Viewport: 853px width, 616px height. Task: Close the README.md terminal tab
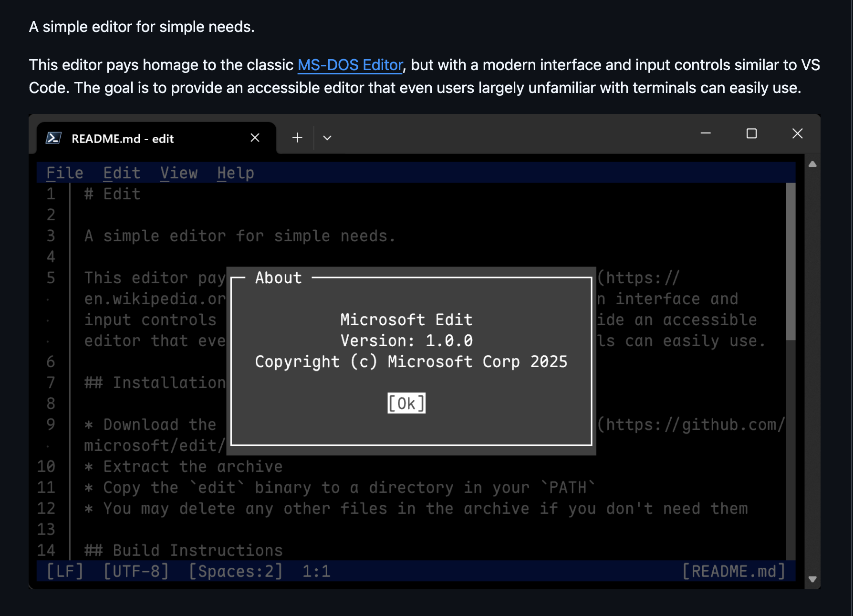pos(255,138)
